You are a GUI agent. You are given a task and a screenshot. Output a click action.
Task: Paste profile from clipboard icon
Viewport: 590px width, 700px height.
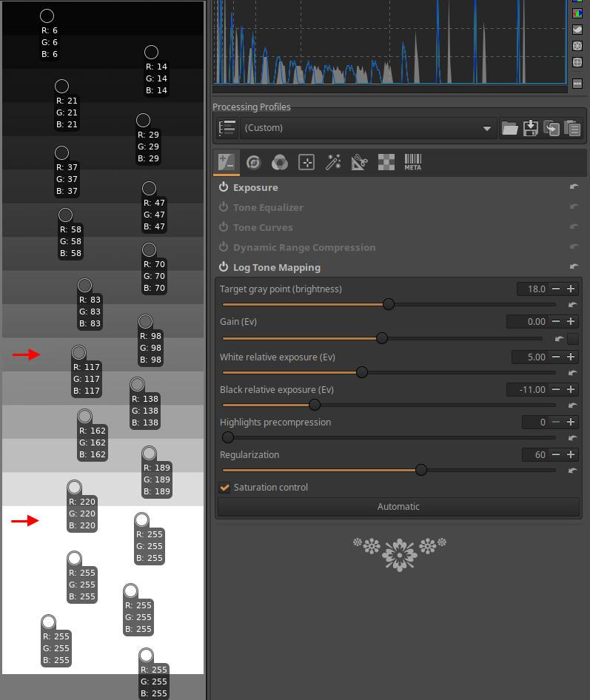click(571, 128)
